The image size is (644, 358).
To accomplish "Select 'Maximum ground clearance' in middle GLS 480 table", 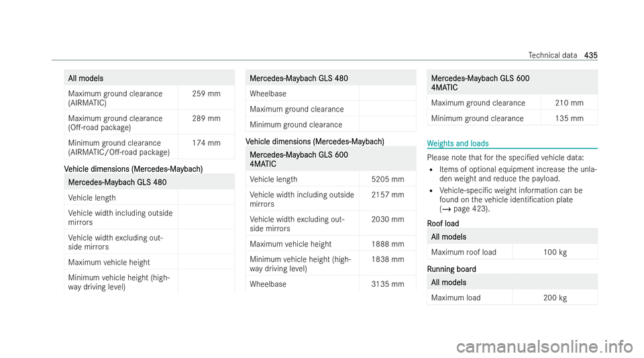I will (x=297, y=109).
